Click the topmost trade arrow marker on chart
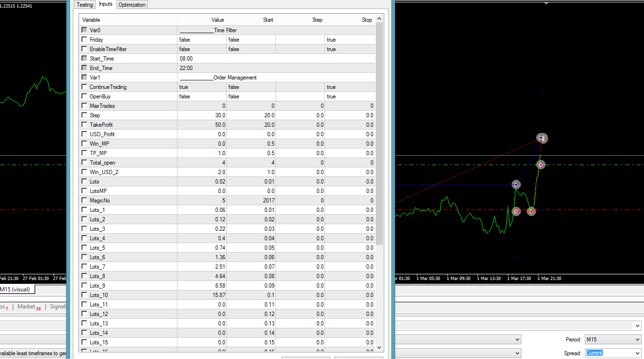 click(542, 138)
